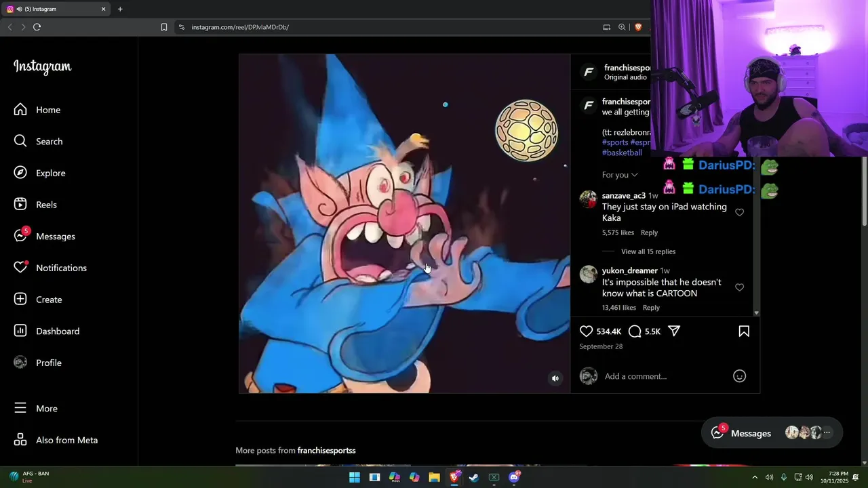Open Reels from the sidebar
Image resolution: width=868 pixels, height=488 pixels.
pyautogui.click(x=36, y=205)
